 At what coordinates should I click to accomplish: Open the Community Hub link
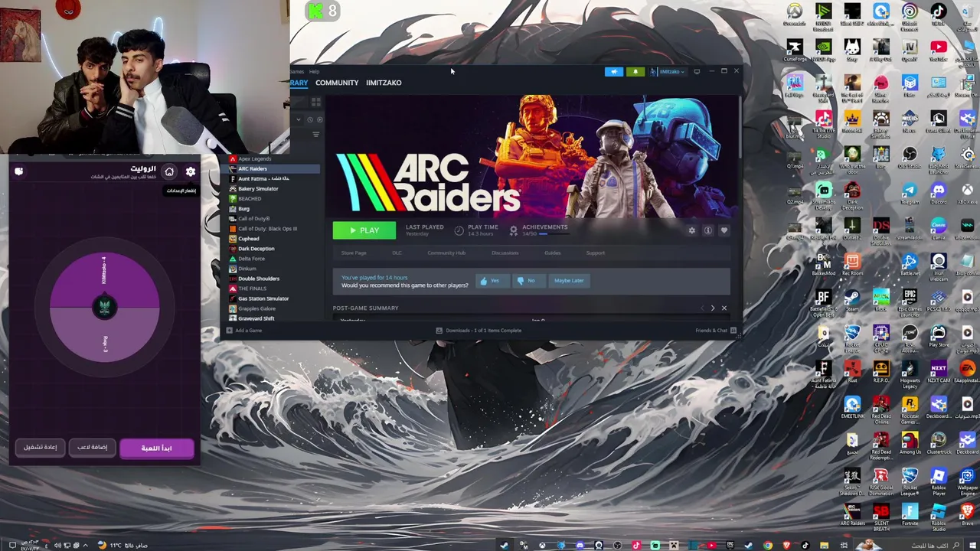(x=446, y=253)
